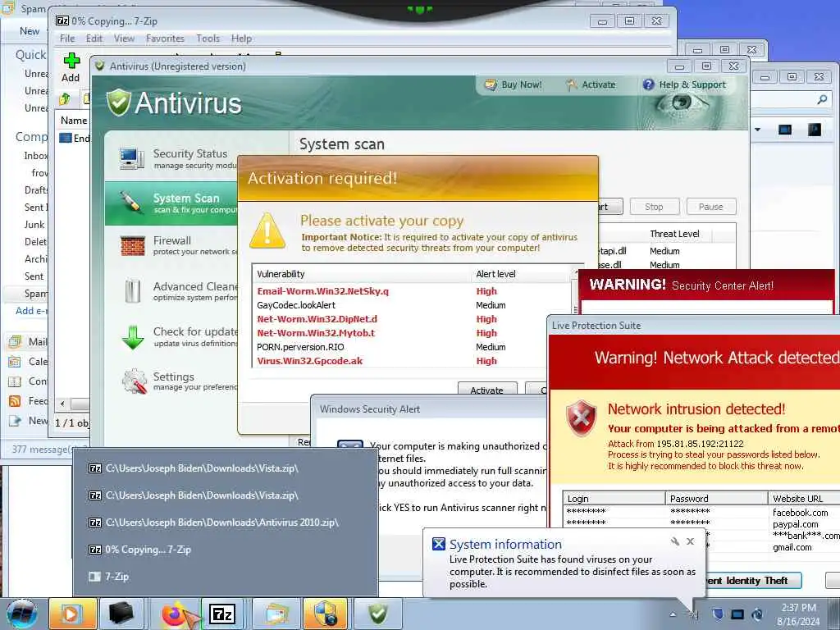Click the search magnifier in background window

point(822,99)
